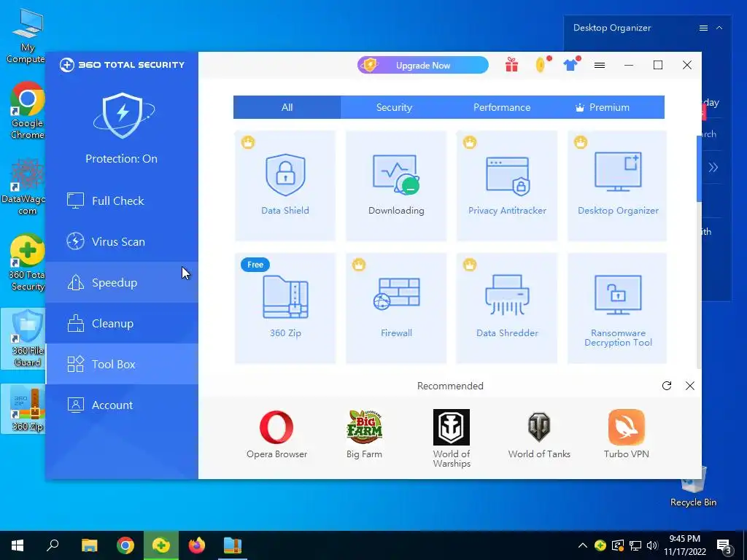This screenshot has height=560, width=747.
Task: Select the DataWagon.com desktop shortcut
Action: 25,187
